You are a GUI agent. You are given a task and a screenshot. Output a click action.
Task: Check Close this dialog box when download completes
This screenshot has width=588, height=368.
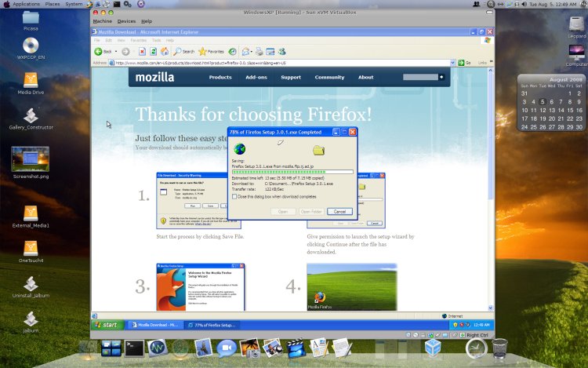(234, 197)
